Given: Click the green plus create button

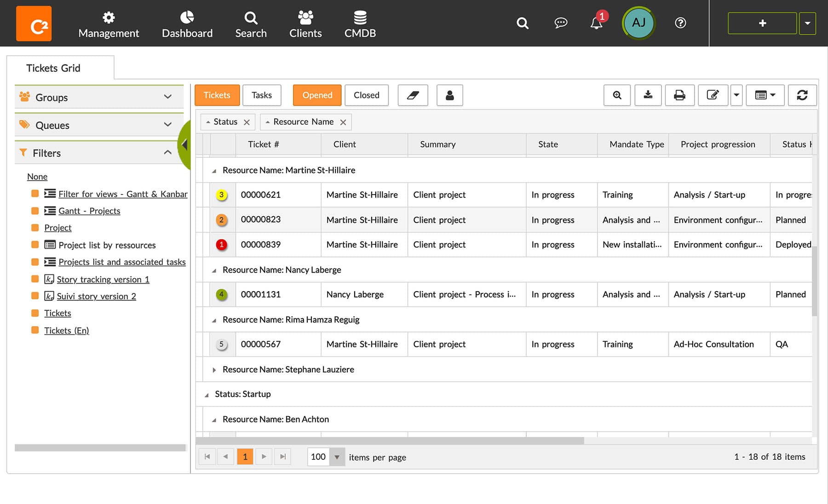Looking at the screenshot, I should pos(762,23).
